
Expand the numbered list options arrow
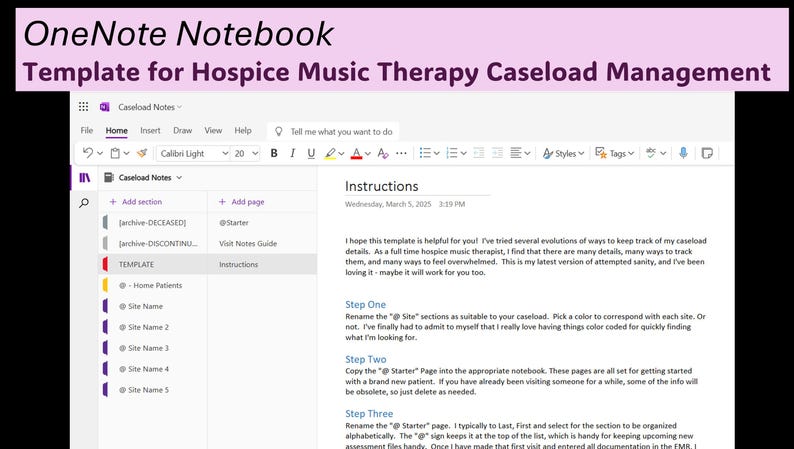pyautogui.click(x=463, y=153)
